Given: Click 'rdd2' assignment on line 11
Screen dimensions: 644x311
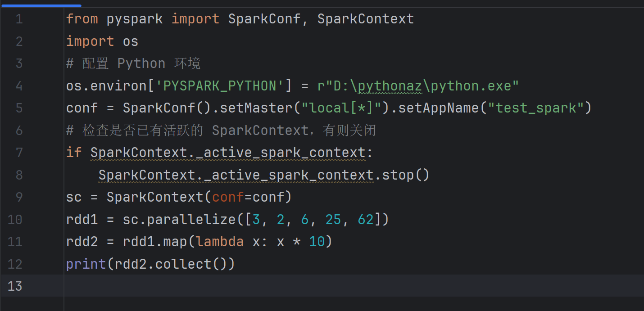Looking at the screenshot, I should [x=82, y=242].
